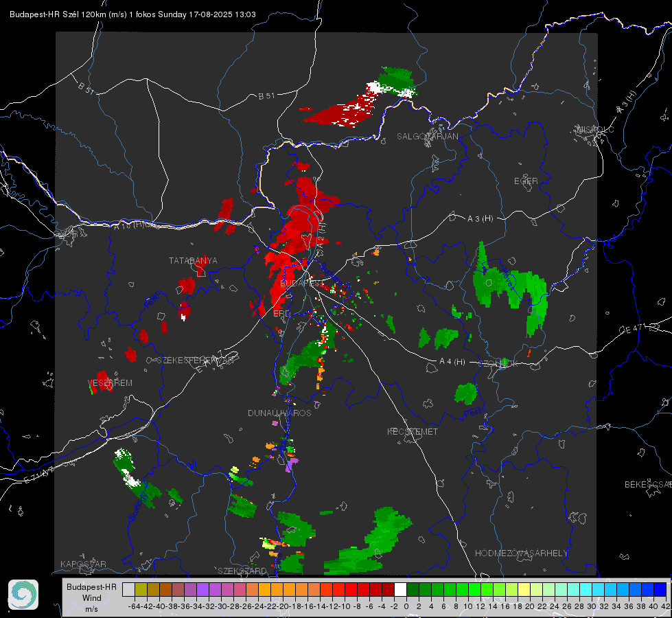This screenshot has width=672, height=618.
Task: Click the 'A 3 (H)' label southwest of Eger
Action: 480,219
